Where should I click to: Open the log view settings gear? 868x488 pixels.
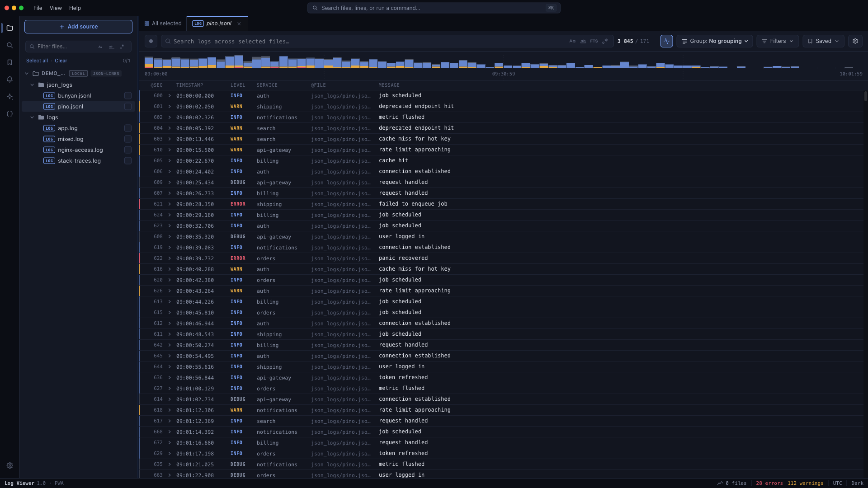point(855,41)
